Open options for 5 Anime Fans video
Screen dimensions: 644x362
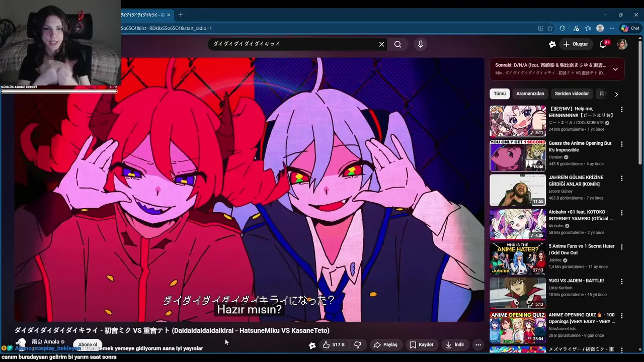(622, 247)
